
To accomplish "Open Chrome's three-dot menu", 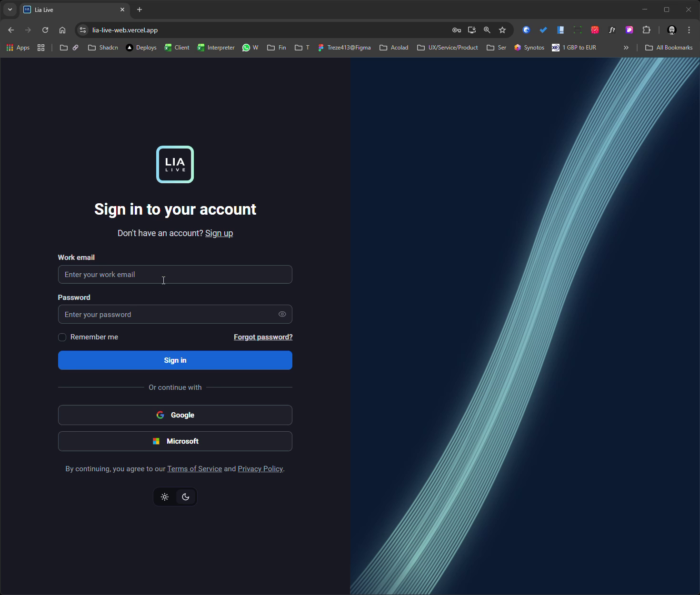I will pyautogui.click(x=689, y=30).
